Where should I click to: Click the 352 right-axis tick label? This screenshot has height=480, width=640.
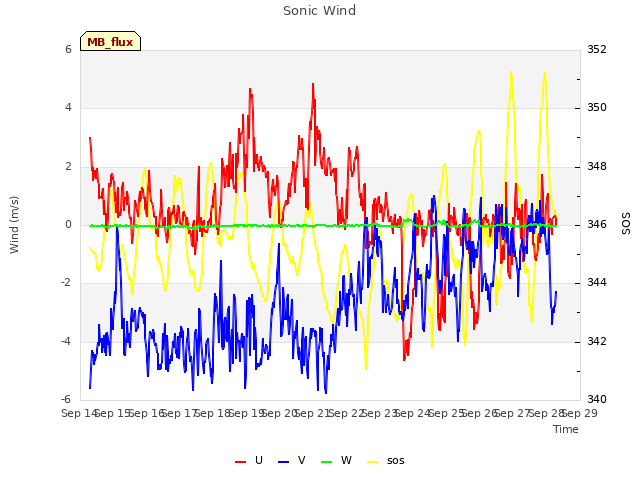tap(597, 49)
